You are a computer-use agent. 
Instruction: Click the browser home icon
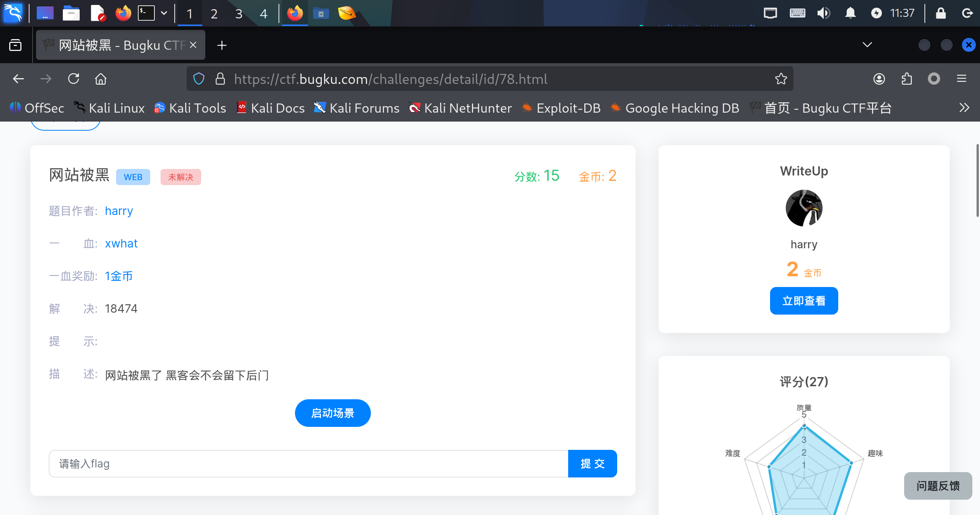(101, 79)
